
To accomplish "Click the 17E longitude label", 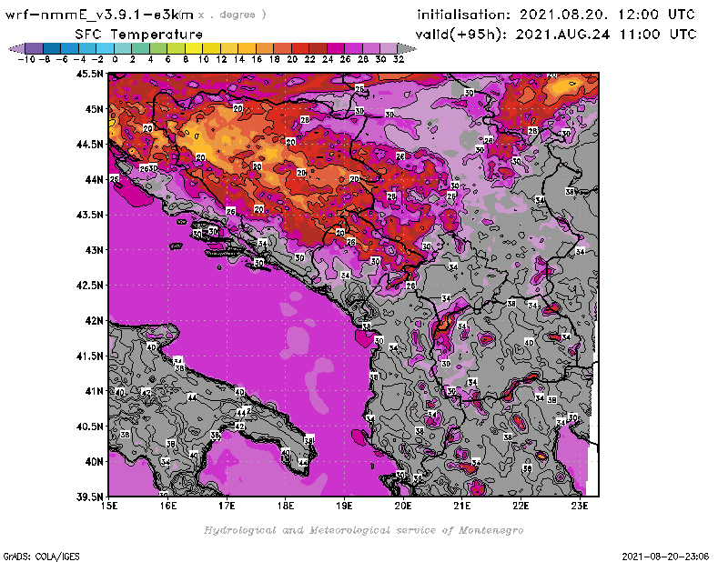I will pos(227,506).
